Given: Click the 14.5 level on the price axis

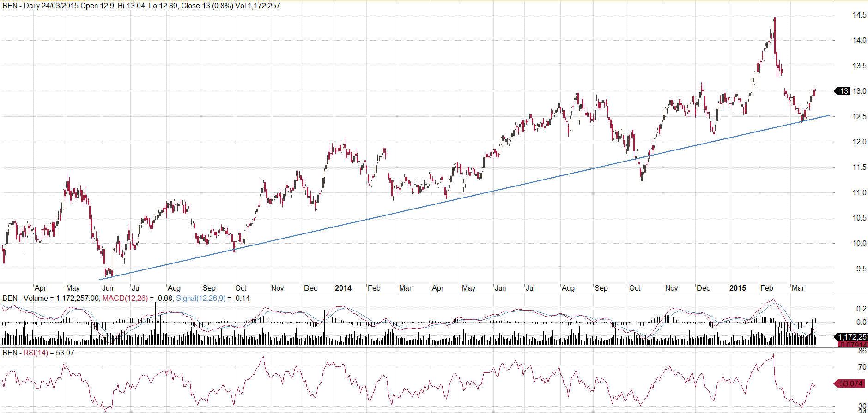Looking at the screenshot, I should coord(859,15).
